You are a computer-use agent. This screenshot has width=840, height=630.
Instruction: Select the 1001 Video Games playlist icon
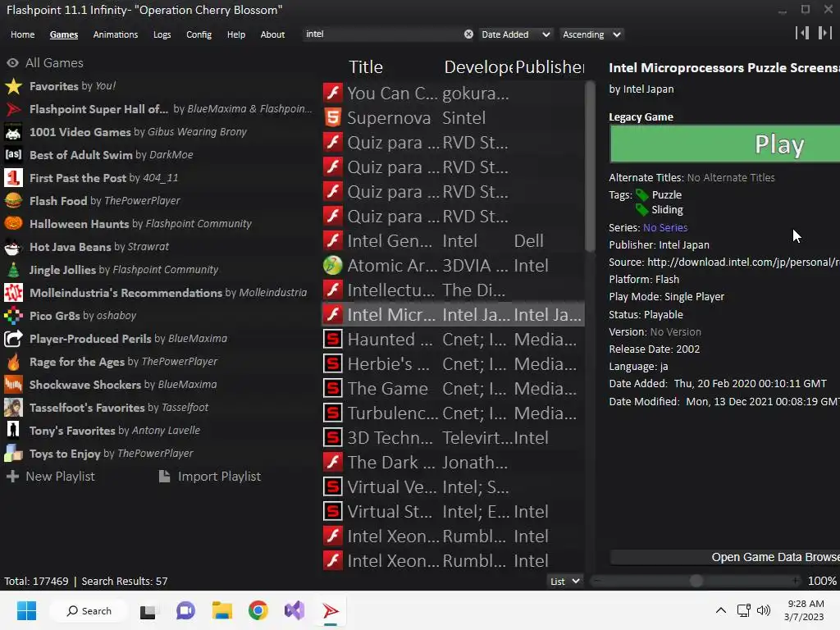(13, 132)
